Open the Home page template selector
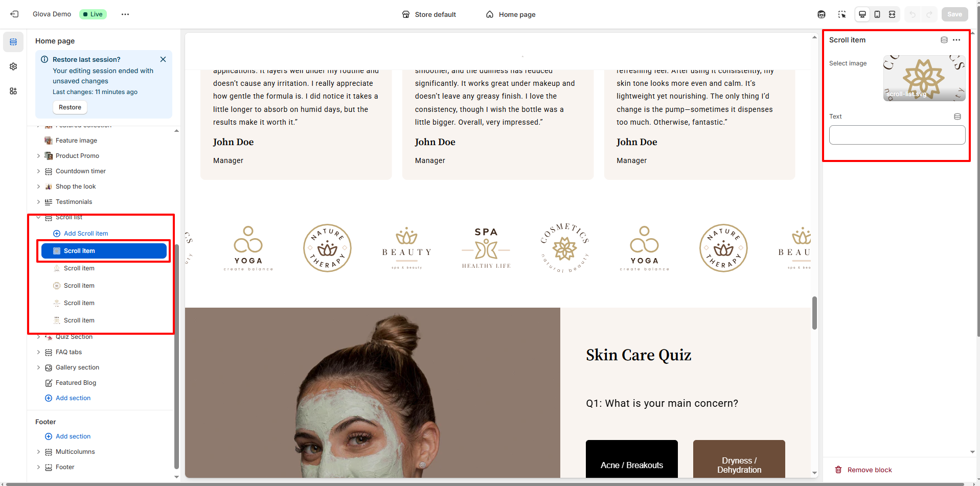The image size is (980, 486). [x=511, y=14]
